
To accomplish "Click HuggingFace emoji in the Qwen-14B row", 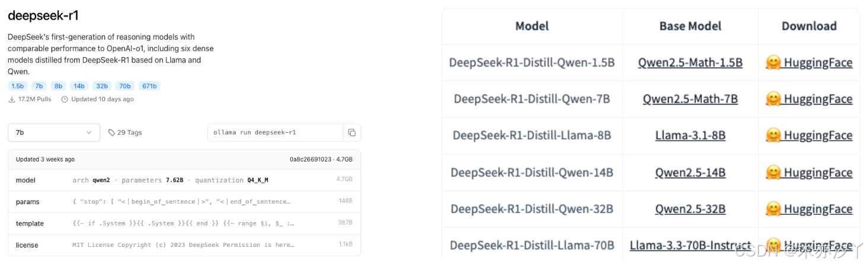I will (773, 172).
